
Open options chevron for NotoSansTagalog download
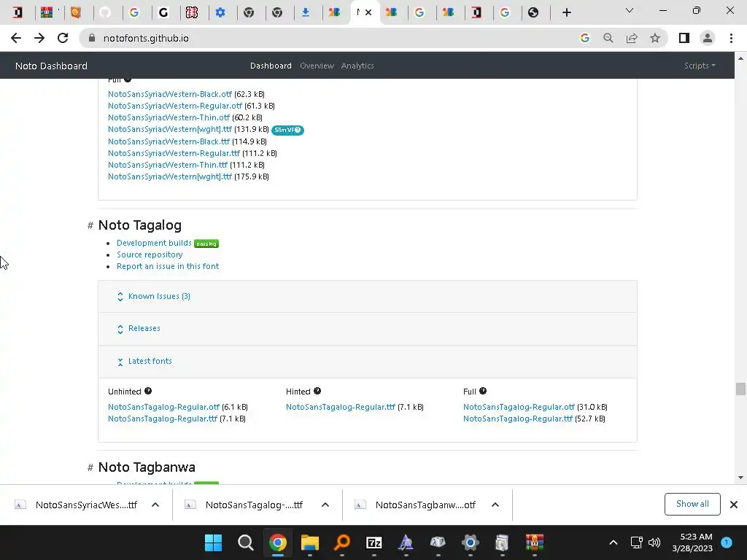pyautogui.click(x=325, y=505)
